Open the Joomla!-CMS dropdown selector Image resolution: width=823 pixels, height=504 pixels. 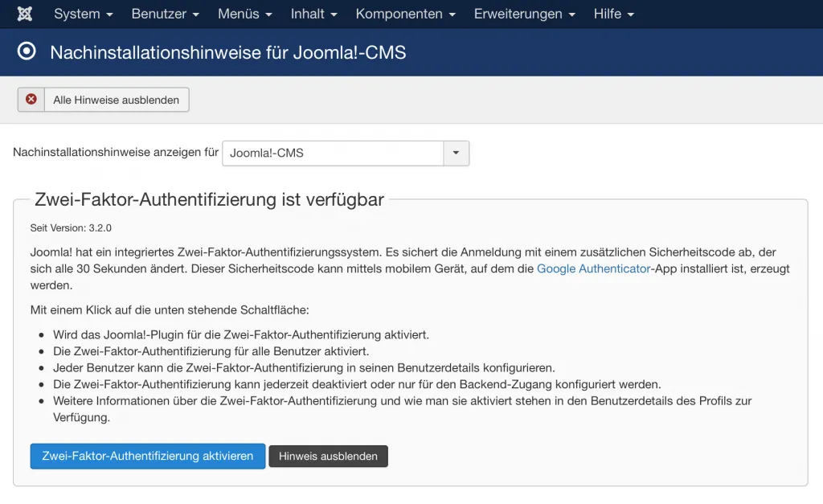(x=346, y=154)
